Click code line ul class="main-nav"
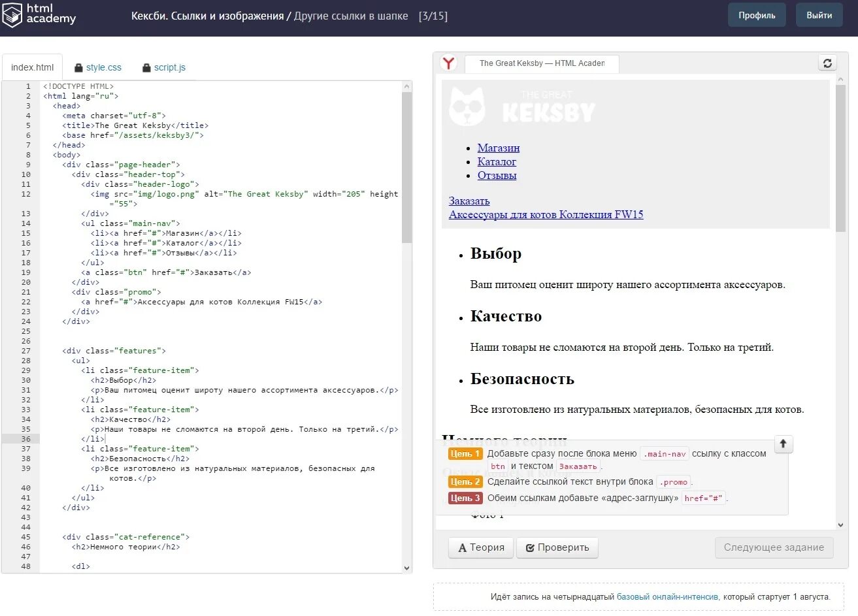Screen dimensions: 858x616 [131, 223]
